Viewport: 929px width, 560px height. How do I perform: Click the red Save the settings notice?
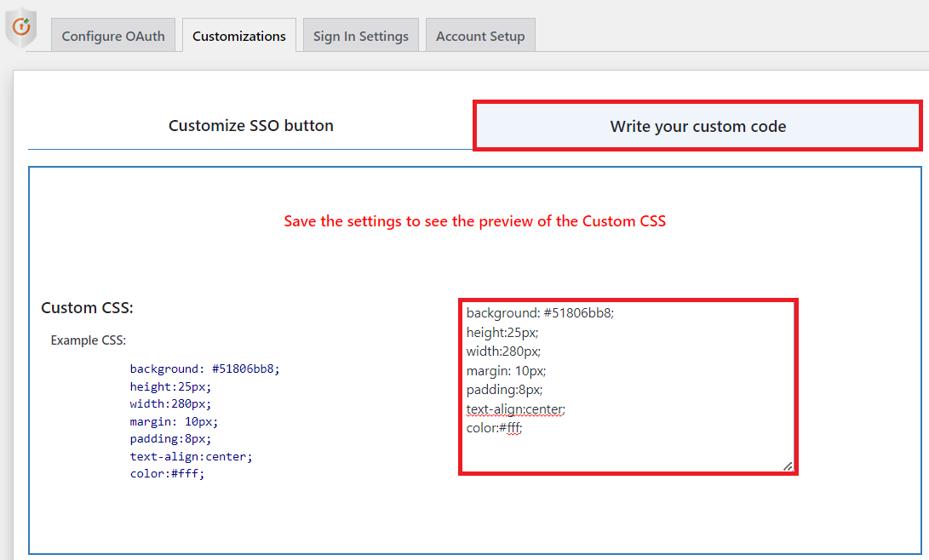pyautogui.click(x=474, y=220)
